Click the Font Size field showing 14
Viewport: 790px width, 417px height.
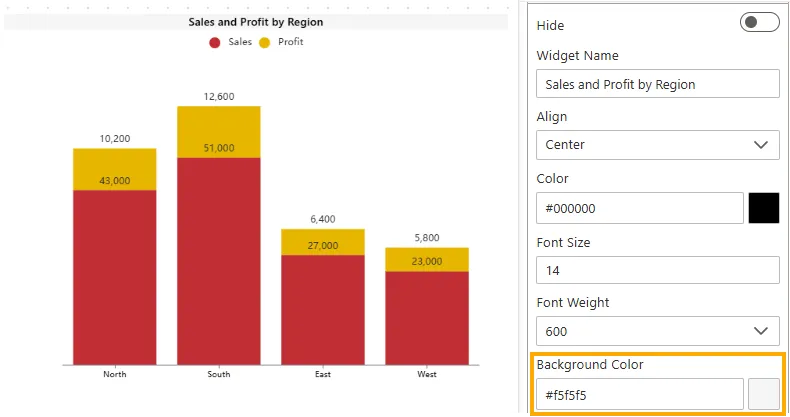[x=657, y=270]
